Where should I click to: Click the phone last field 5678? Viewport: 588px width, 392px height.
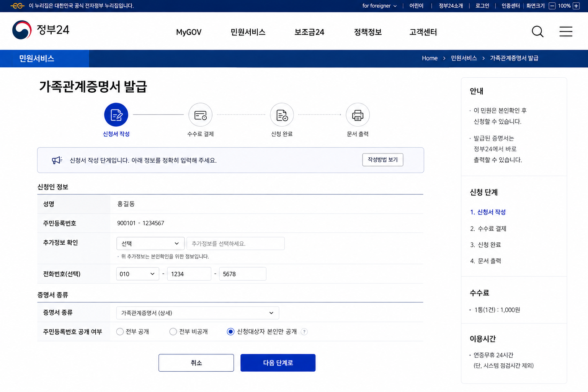(243, 274)
